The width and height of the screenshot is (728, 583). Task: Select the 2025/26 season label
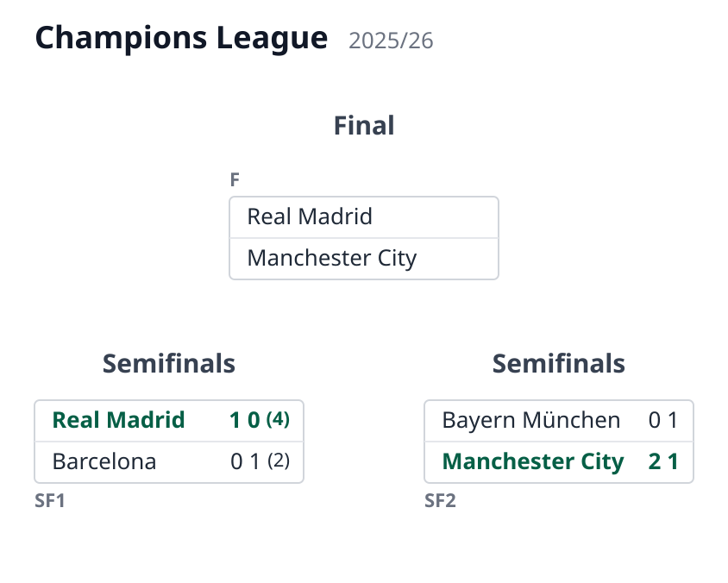click(x=391, y=41)
